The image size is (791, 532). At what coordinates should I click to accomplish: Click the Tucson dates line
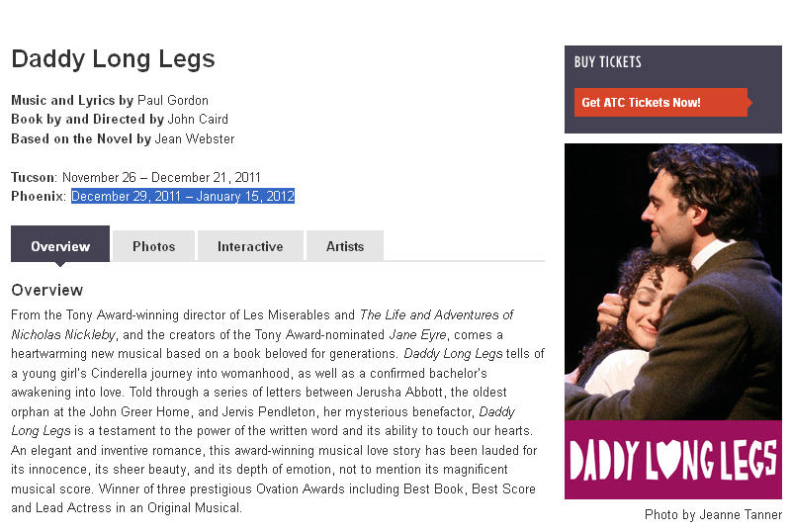(135, 177)
